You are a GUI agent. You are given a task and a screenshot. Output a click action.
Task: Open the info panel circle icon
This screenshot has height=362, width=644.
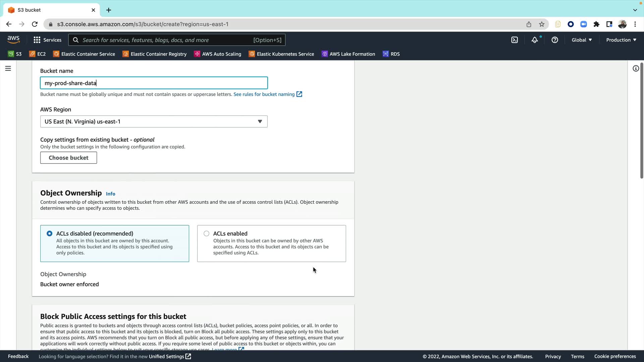pos(636,68)
